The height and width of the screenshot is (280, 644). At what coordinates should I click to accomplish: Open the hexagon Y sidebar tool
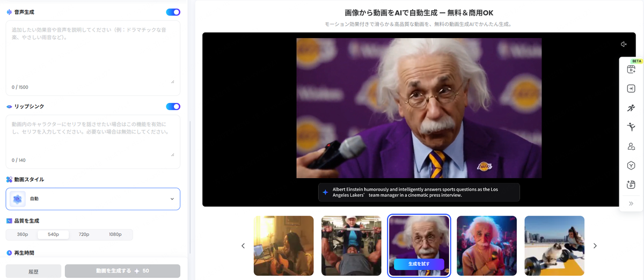pos(631,165)
